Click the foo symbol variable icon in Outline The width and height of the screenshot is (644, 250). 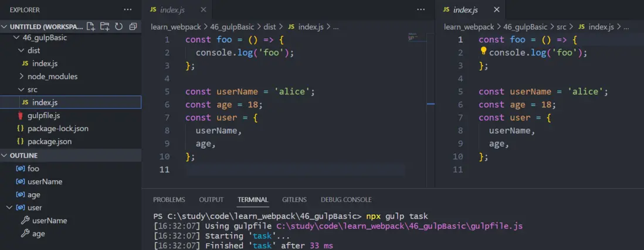point(20,169)
